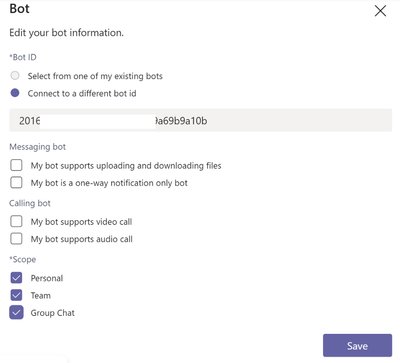Save the bot information
The image size is (400, 363).
pos(357,346)
